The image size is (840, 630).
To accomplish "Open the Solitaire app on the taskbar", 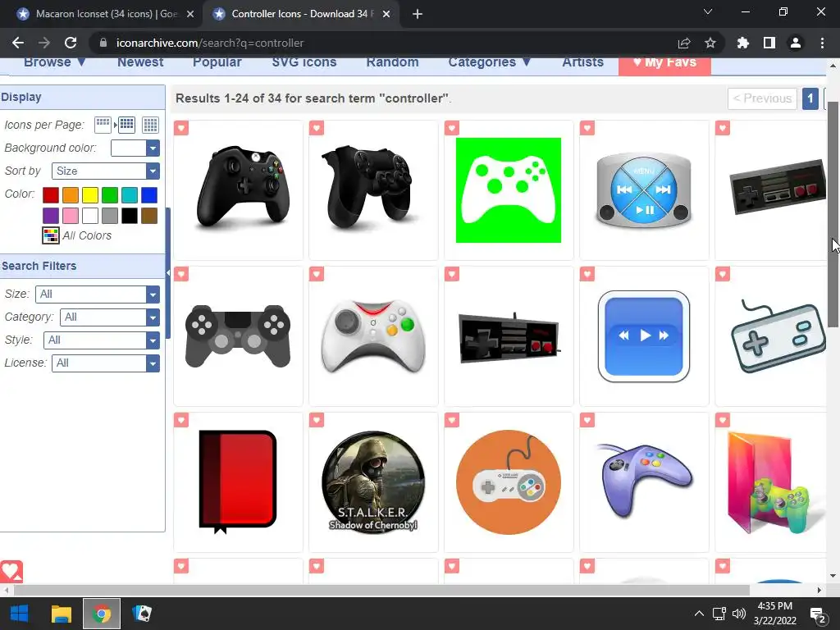I will pyautogui.click(x=142, y=614).
